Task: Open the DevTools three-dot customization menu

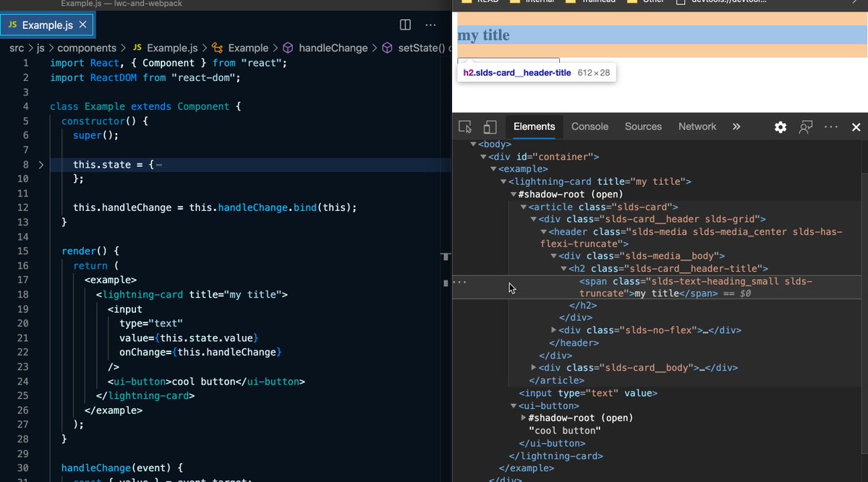Action: (830, 126)
